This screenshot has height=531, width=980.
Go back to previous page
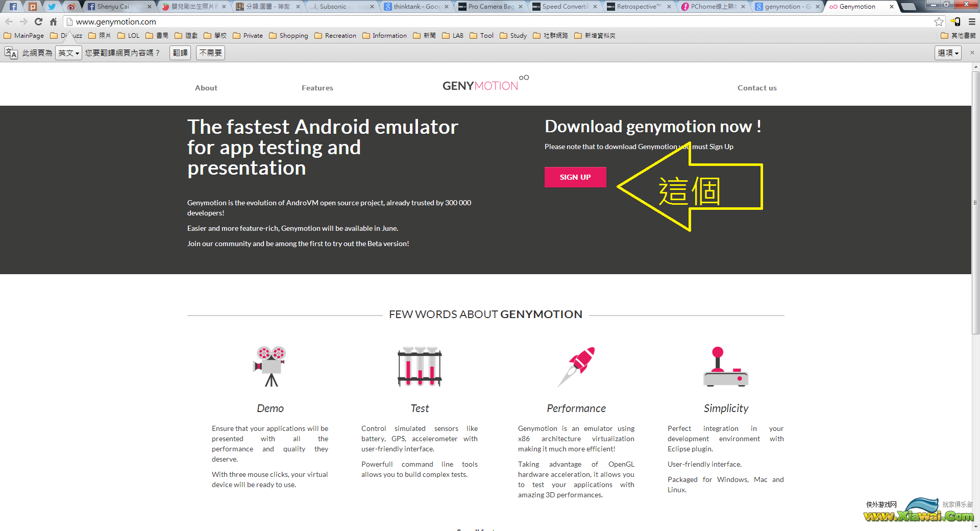pos(9,21)
